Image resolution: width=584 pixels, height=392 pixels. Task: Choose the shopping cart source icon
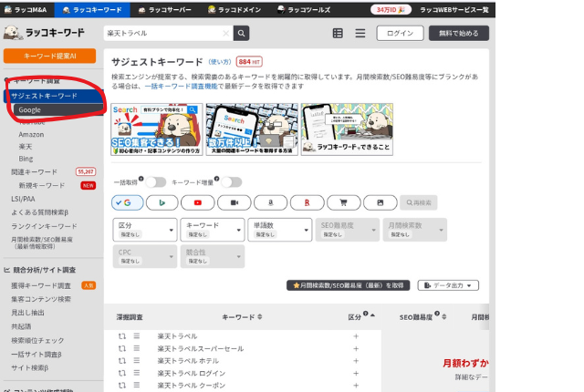[343, 202]
